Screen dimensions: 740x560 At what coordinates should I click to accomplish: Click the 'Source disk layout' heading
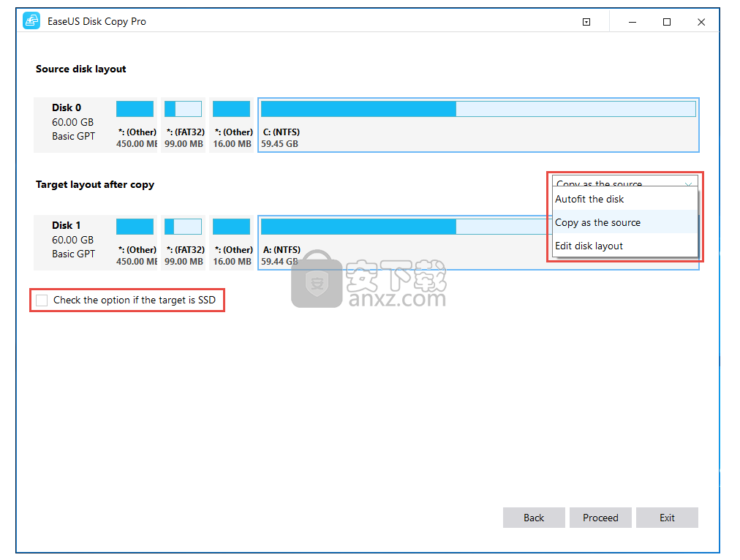(80, 69)
